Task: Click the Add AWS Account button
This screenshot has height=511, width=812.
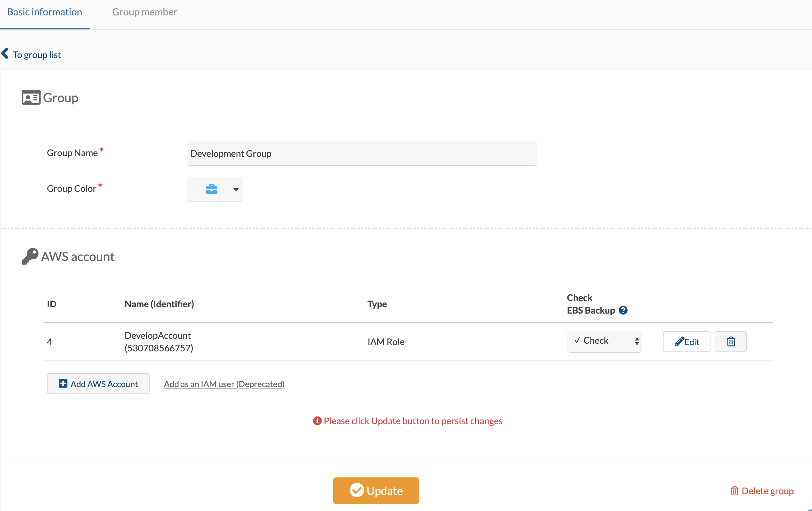Action: pyautogui.click(x=98, y=384)
